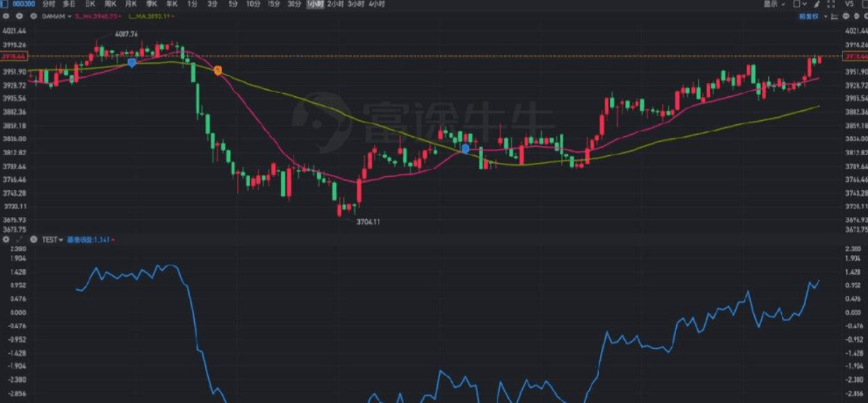Select the drawing brush tool

tap(817, 4)
